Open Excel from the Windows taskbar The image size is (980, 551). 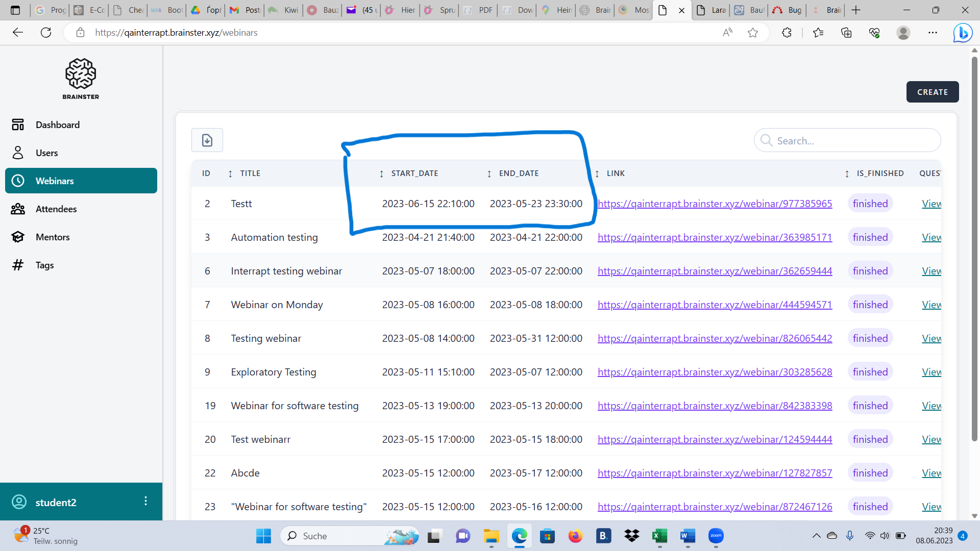click(659, 536)
